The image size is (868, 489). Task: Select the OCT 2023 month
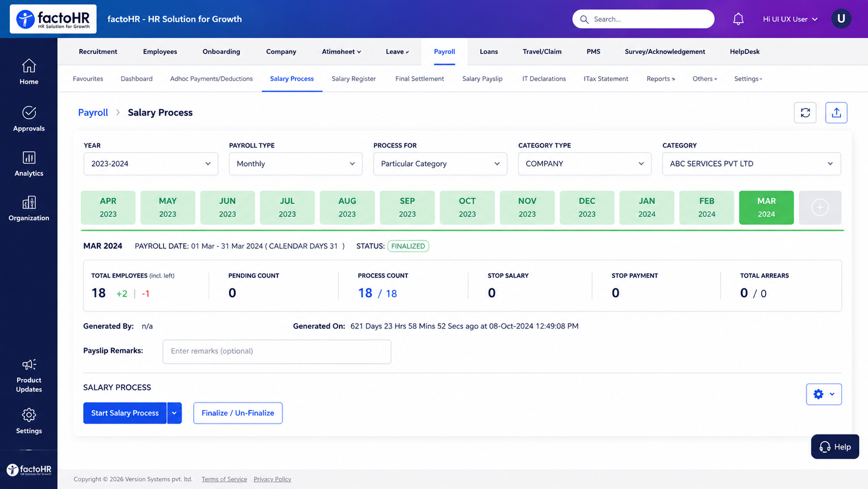(x=467, y=207)
